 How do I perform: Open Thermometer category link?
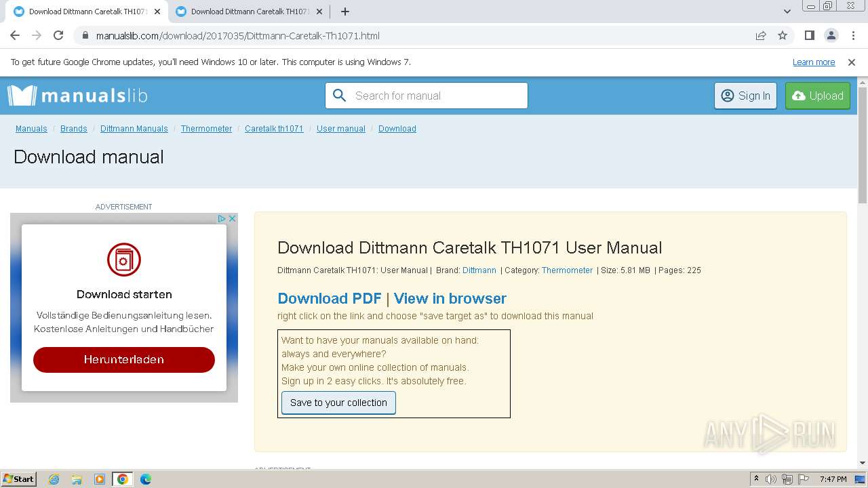(567, 270)
